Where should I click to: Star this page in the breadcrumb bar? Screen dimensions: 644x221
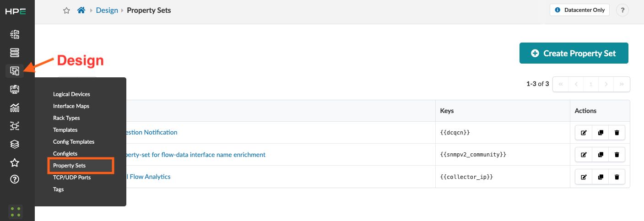[x=66, y=11]
